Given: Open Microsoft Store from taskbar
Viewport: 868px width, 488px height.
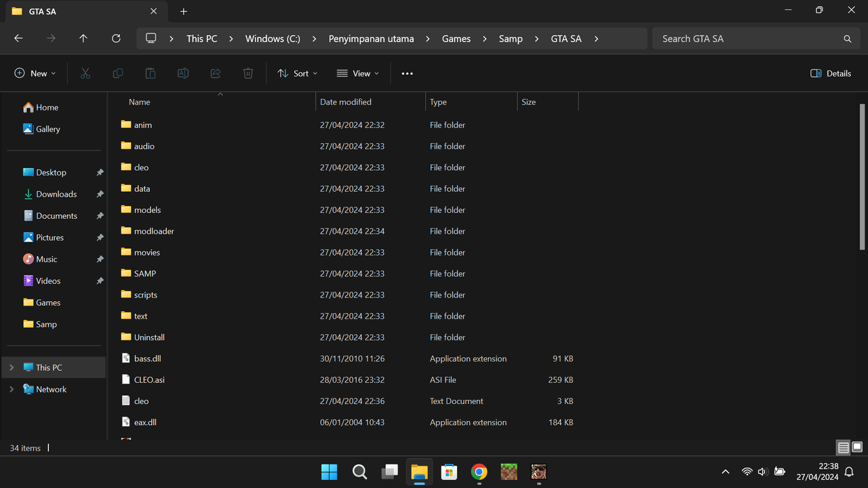Looking at the screenshot, I should point(449,472).
